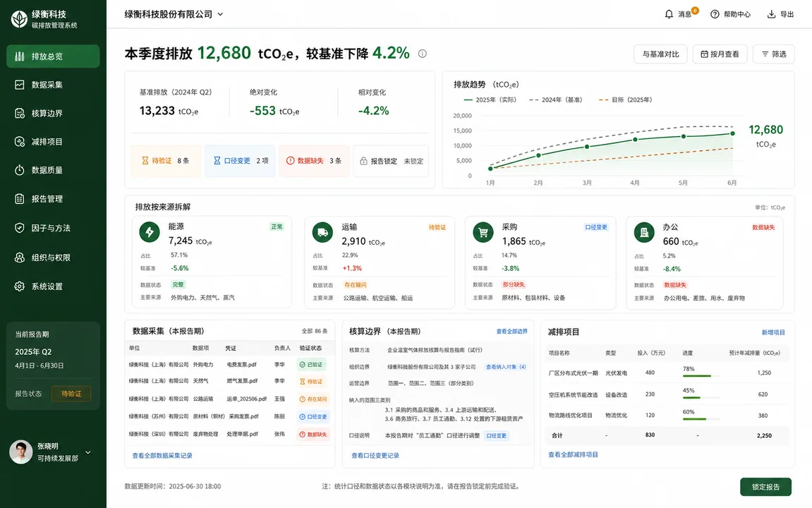Click the 口径变更 2 项 status chip
This screenshot has width=812, height=508.
click(240, 161)
